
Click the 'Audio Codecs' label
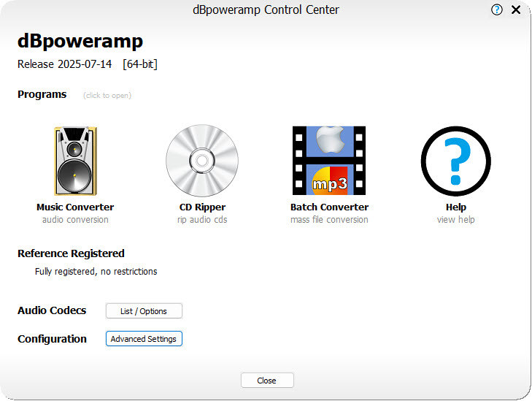click(x=52, y=310)
